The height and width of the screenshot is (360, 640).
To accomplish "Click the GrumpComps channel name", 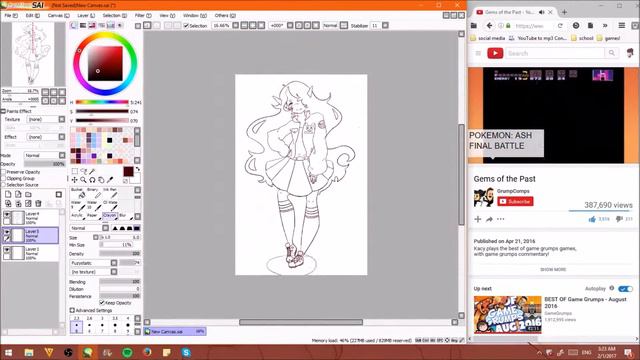I will coord(513,191).
